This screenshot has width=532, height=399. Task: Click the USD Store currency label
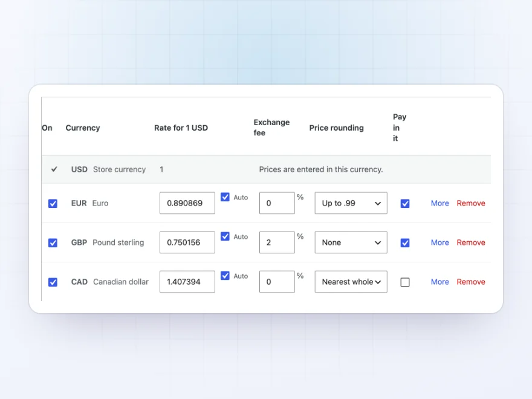[108, 169]
